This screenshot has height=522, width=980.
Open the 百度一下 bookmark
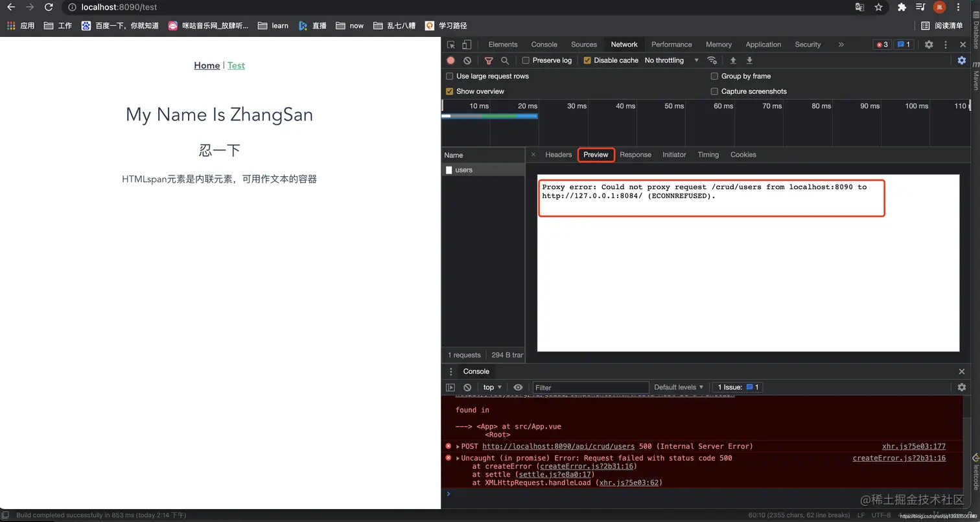120,26
